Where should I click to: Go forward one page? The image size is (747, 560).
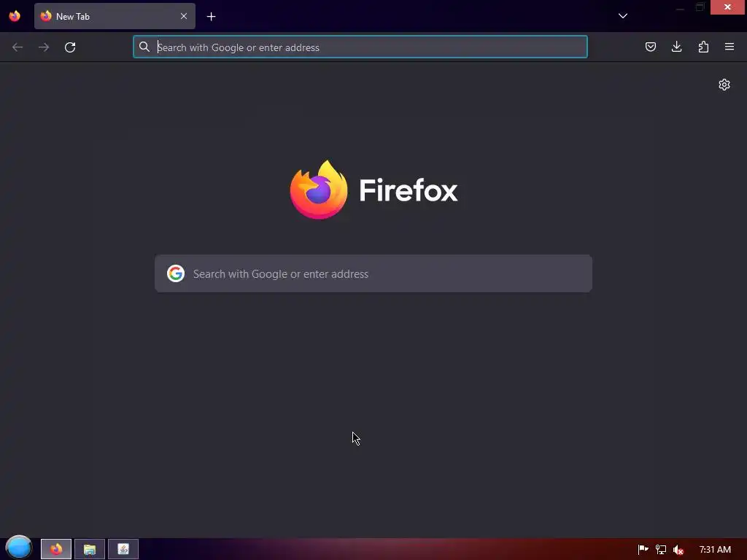tap(44, 47)
